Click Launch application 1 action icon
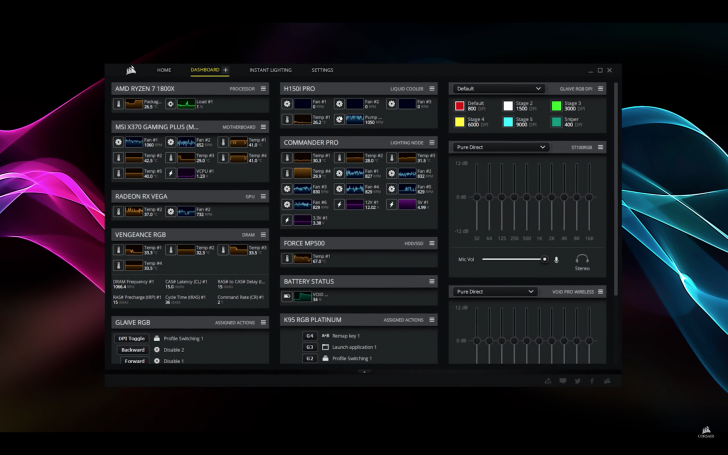This screenshot has width=728, height=455. (325, 347)
